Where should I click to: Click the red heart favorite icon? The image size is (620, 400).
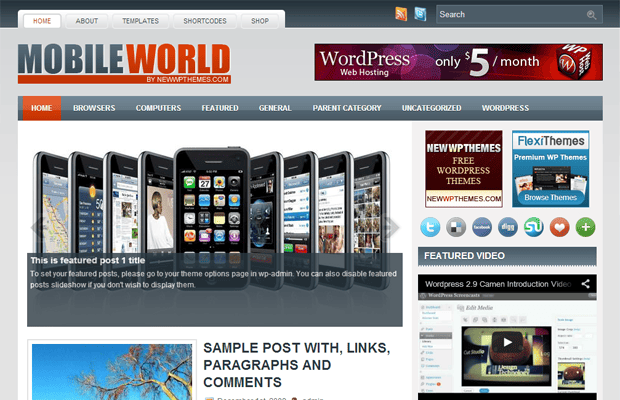560,227
